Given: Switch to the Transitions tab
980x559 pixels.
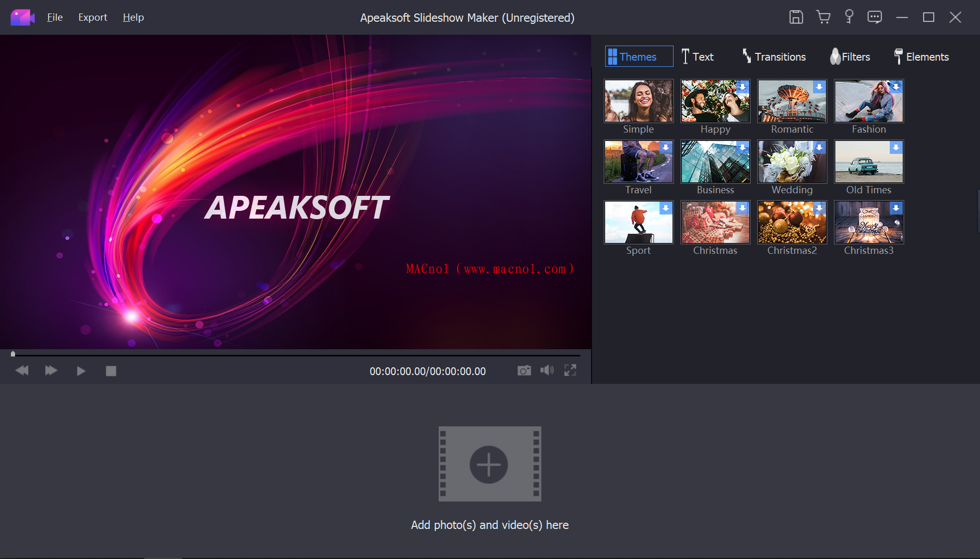Looking at the screenshot, I should point(774,56).
